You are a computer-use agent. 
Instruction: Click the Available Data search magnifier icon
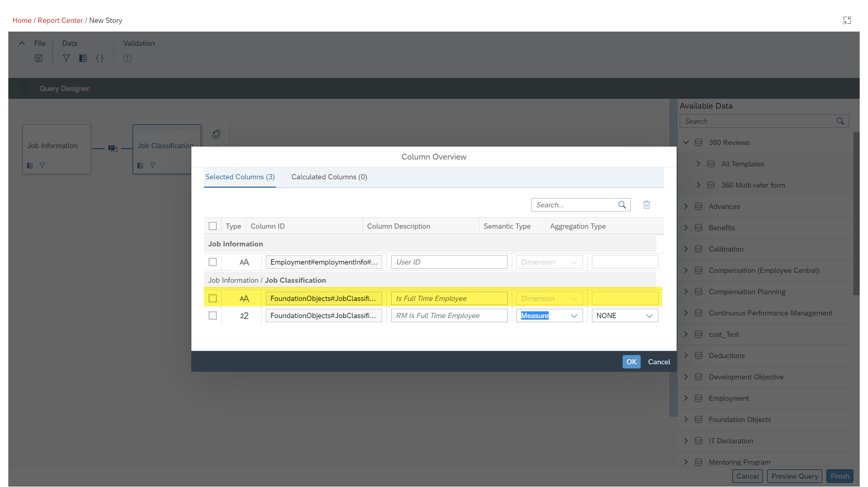click(x=840, y=121)
